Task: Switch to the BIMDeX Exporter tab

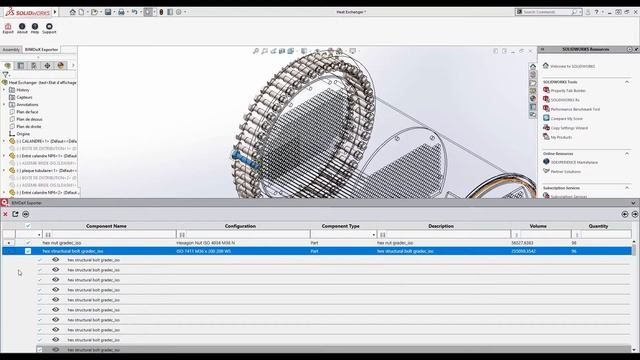Action: (41, 49)
